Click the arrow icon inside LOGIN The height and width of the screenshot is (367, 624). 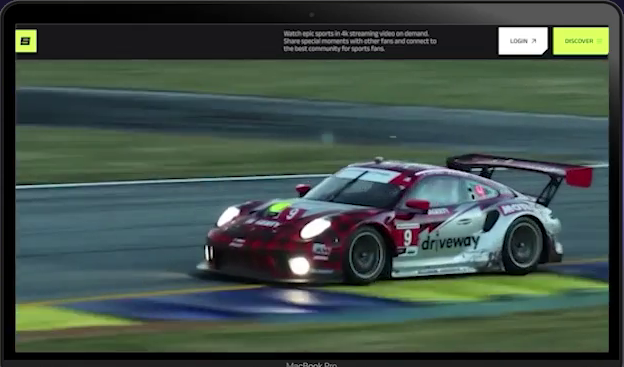click(x=534, y=41)
